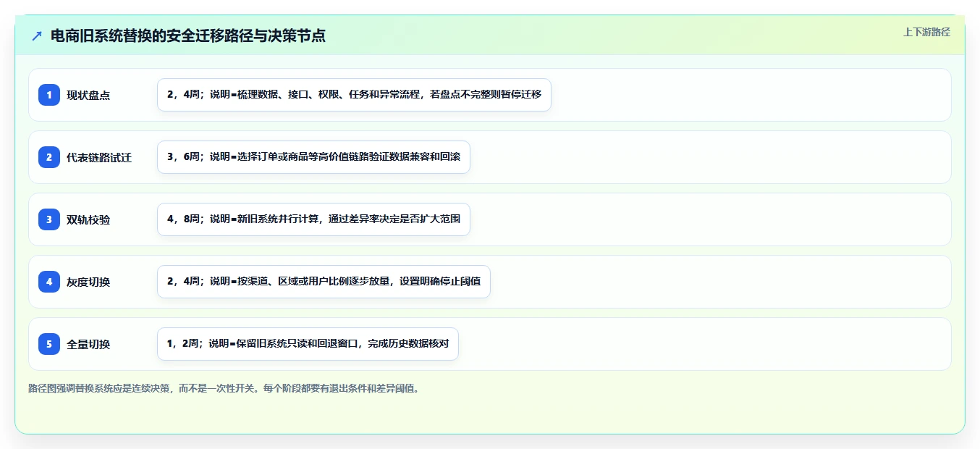Click the 代表链路试迁 step label

coord(99,157)
